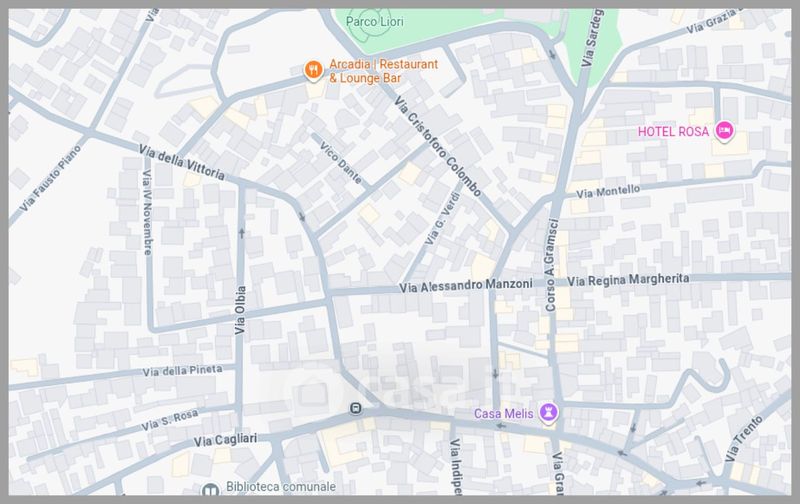Click the Vico Dante street label
The height and width of the screenshot is (504, 800).
point(340,155)
